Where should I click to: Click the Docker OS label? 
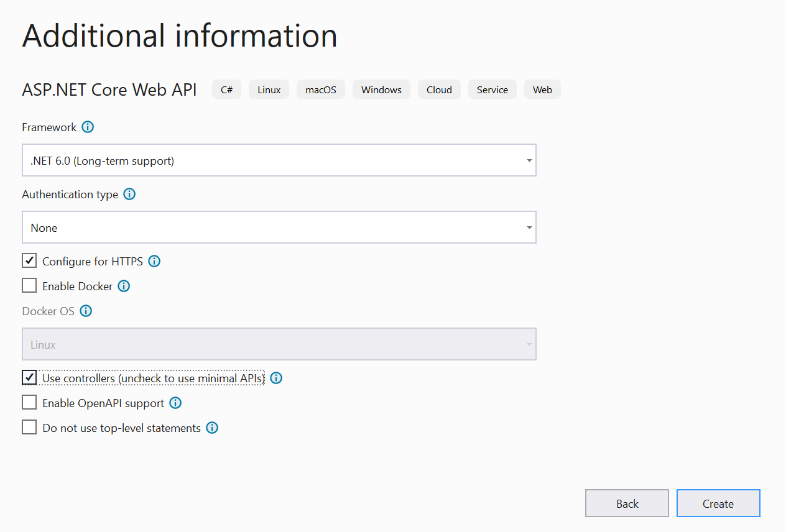(49, 311)
